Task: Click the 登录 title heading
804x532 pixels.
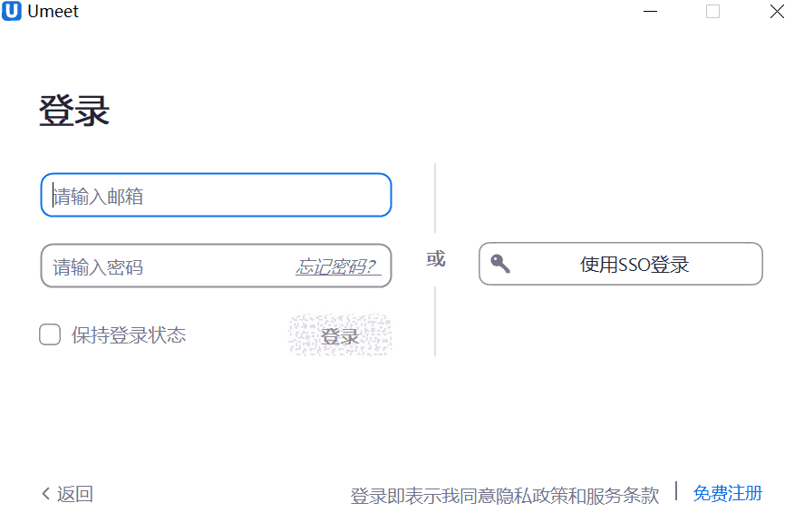Action: click(74, 109)
